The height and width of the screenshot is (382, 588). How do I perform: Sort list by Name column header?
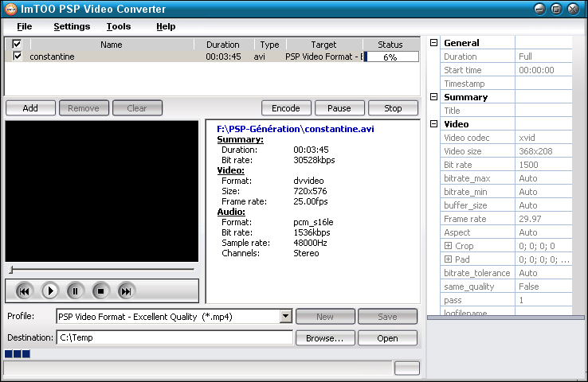(x=112, y=45)
